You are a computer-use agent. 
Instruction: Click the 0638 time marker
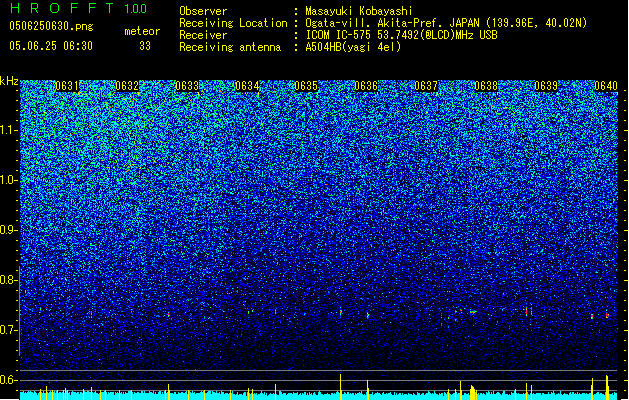[486, 86]
